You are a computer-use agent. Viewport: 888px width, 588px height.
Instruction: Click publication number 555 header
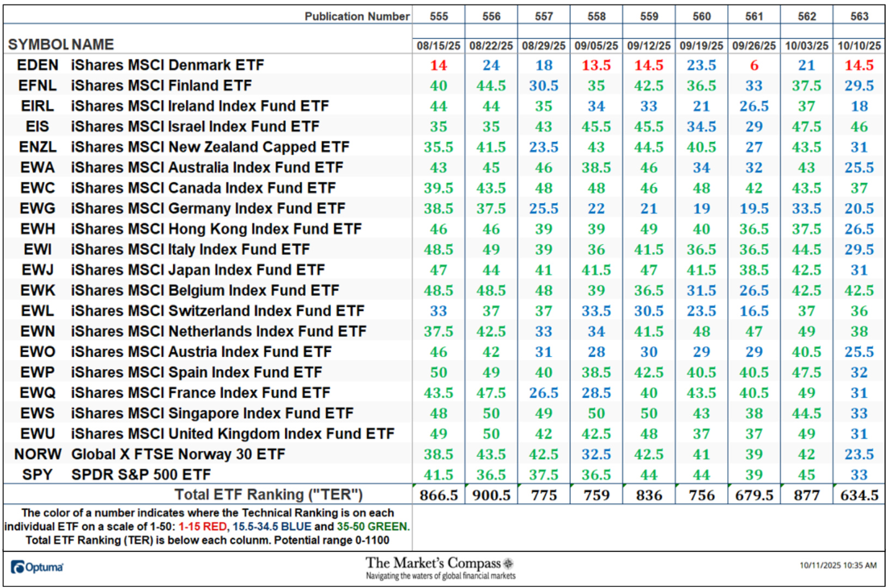(439, 16)
